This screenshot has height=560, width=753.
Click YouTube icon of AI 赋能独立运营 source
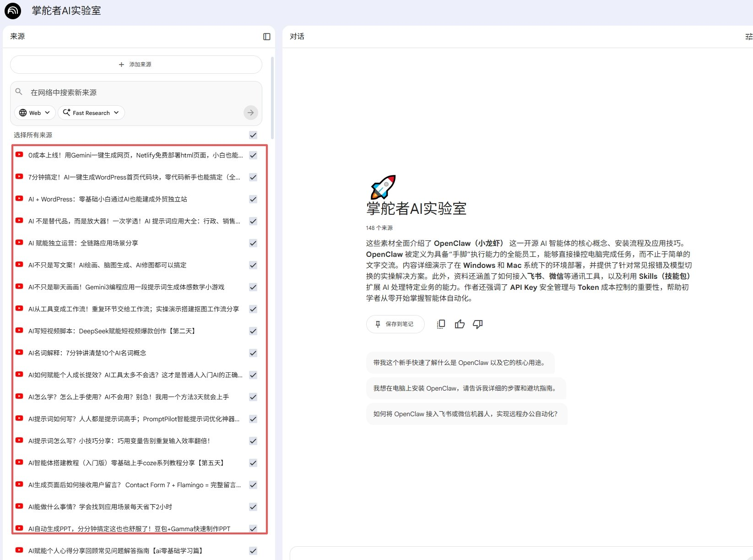[x=19, y=243]
